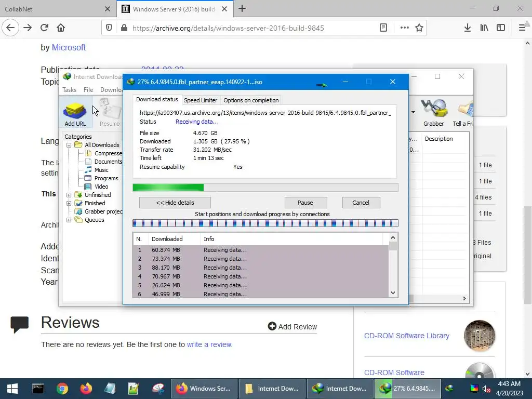Open the toolbar dropdown arrow beside Grabber
The image size is (532, 399).
click(x=413, y=112)
